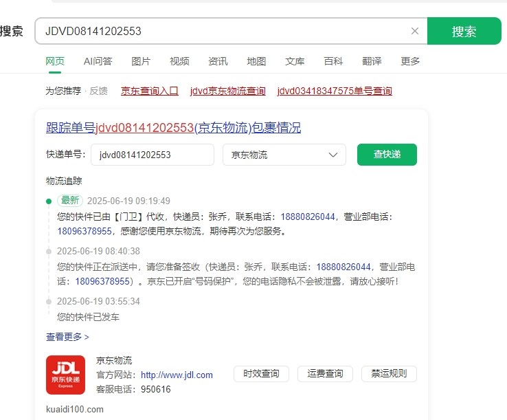507x420 pixels.
Task: Click phone 18096378955 in the 09:19:49 entry
Action: tap(84, 231)
